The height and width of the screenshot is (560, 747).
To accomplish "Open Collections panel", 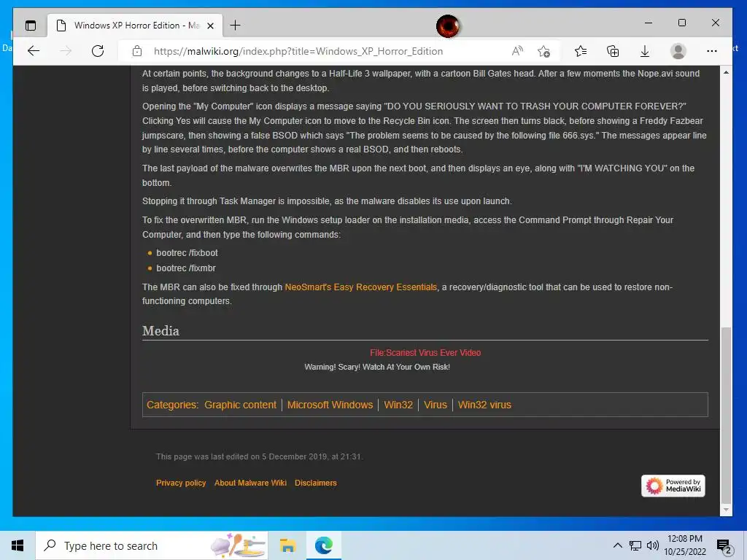I will coord(613,51).
